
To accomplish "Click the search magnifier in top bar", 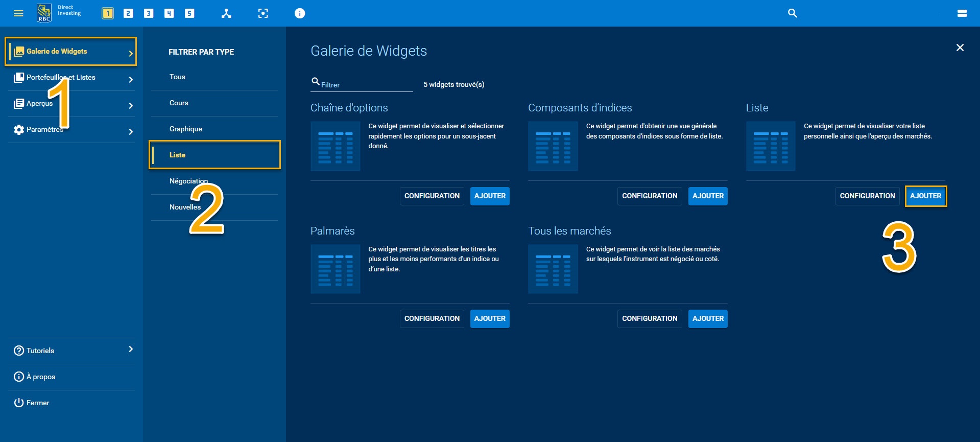I will point(792,13).
